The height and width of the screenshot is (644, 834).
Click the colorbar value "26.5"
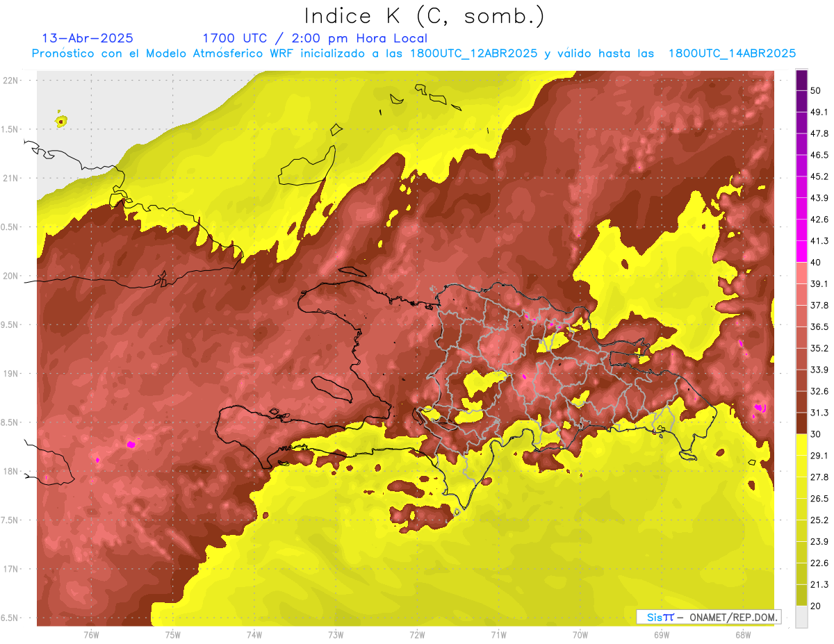(819, 498)
